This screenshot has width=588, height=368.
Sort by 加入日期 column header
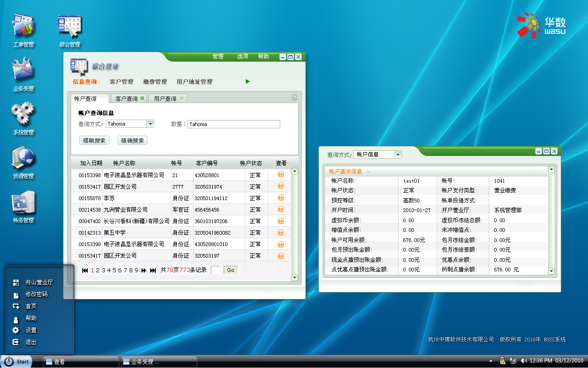click(x=91, y=163)
